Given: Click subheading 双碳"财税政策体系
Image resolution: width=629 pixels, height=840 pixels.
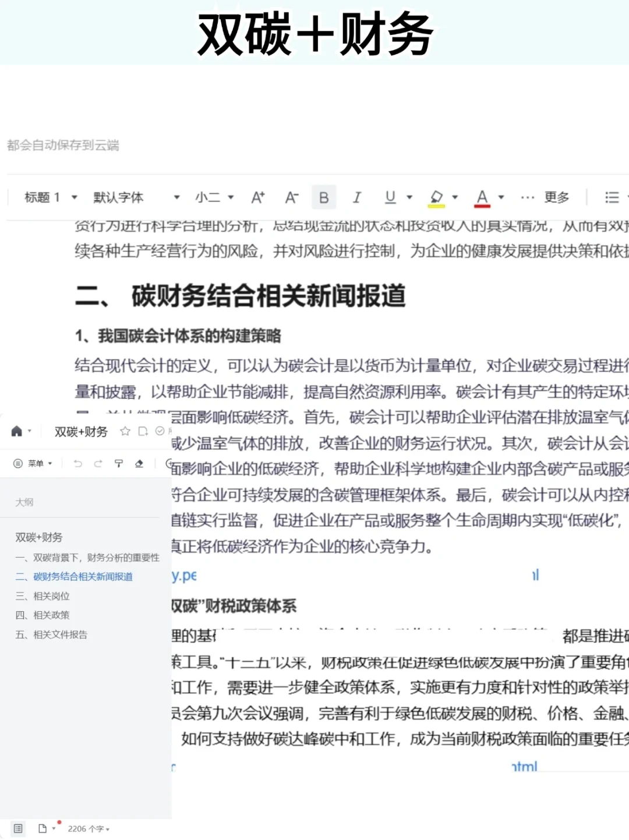Looking at the screenshot, I should click(234, 606).
